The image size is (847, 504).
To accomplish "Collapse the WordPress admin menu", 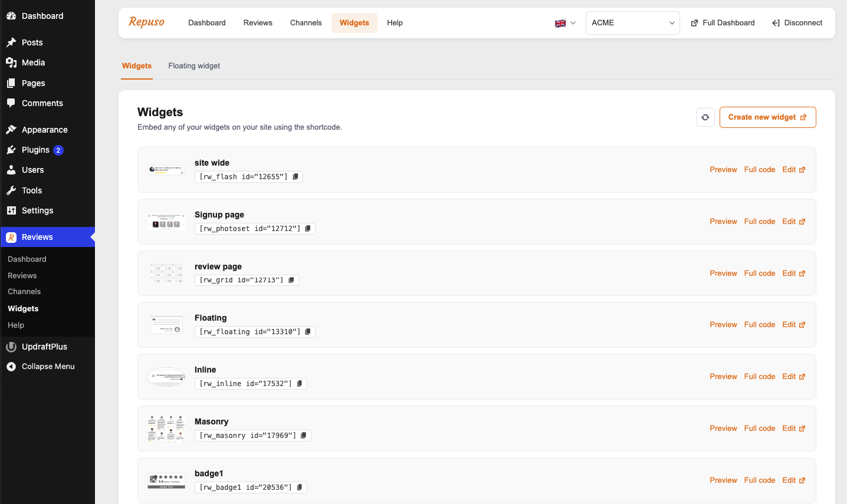I will (47, 367).
